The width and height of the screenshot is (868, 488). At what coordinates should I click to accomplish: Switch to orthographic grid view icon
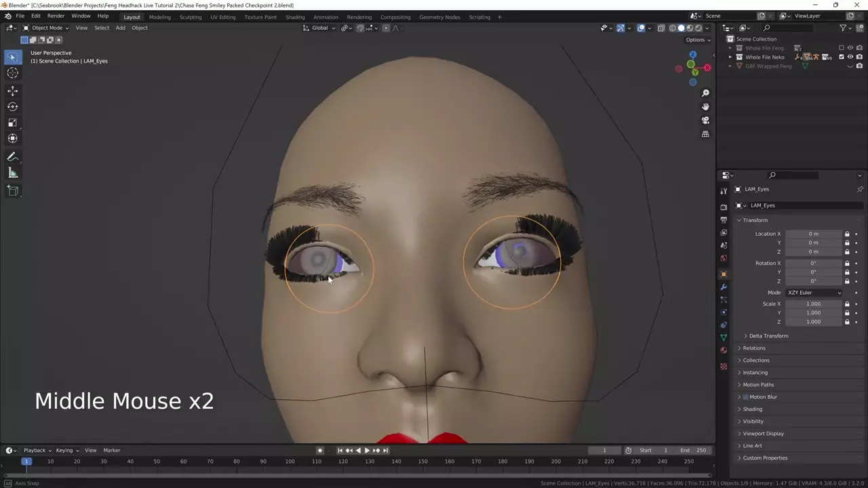[x=705, y=134]
